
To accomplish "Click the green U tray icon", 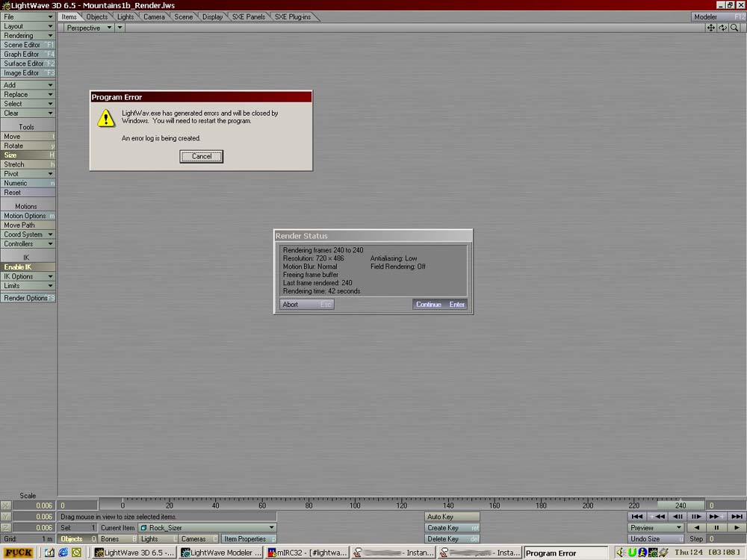I will 632,553.
